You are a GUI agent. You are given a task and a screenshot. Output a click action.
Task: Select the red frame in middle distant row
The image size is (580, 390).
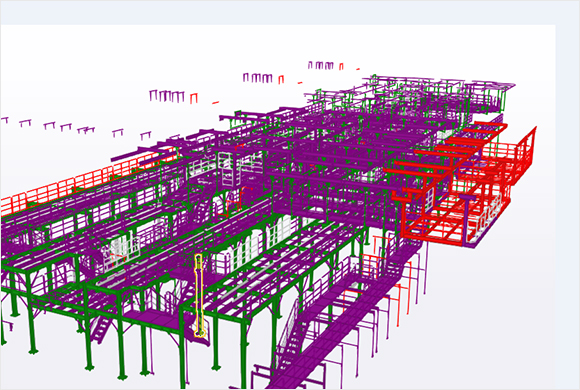coord(281,79)
